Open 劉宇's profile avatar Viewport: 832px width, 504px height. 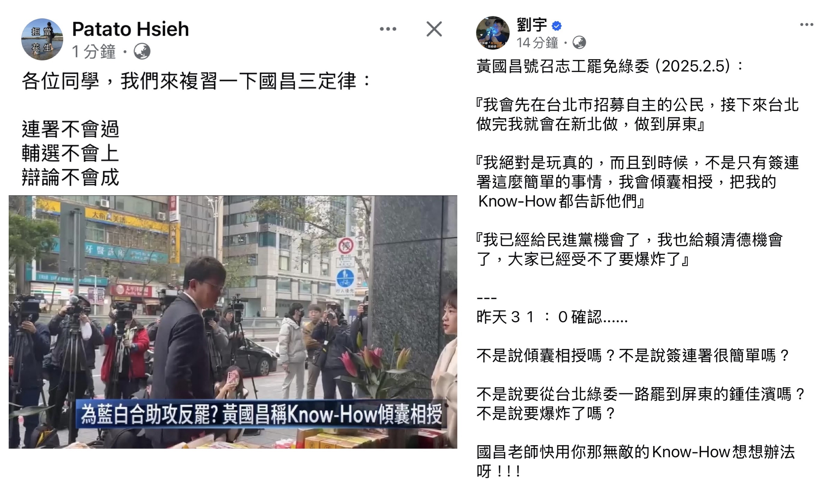coord(493,33)
